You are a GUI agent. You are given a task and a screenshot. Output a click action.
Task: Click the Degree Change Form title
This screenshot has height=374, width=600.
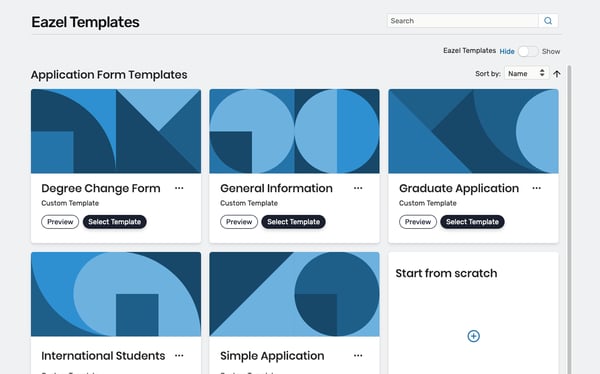[101, 188]
